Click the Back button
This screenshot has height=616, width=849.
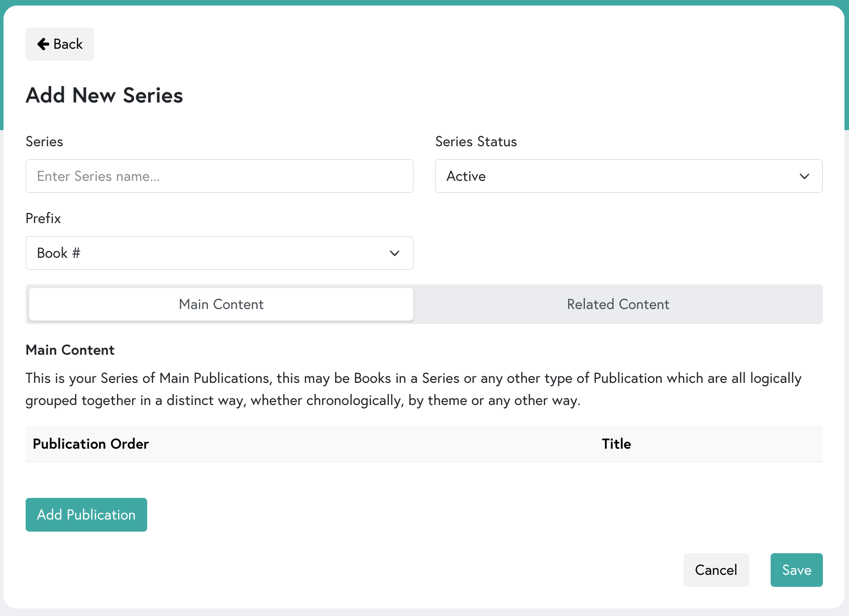tap(59, 44)
